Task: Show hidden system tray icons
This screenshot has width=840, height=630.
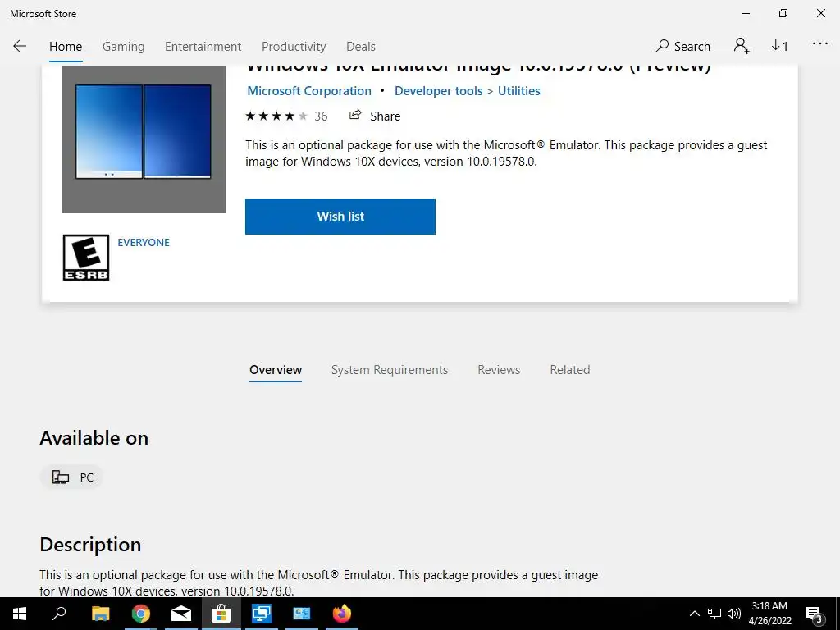Action: click(x=694, y=614)
